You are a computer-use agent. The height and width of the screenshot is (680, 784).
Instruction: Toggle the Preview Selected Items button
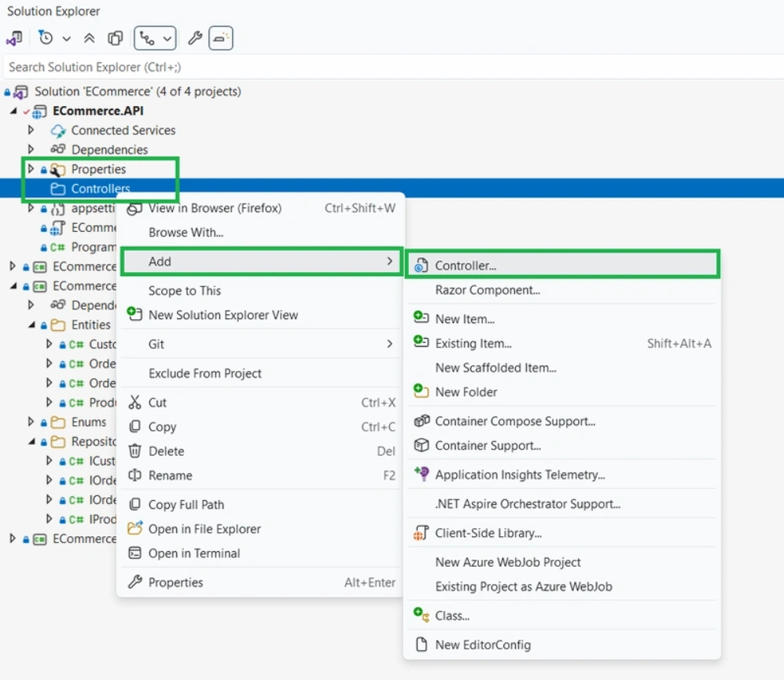220,39
